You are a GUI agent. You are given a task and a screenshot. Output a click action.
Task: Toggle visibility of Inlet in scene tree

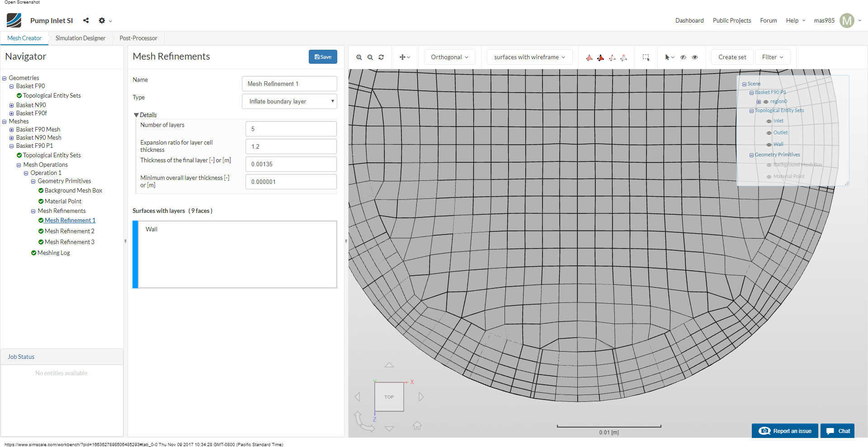769,121
